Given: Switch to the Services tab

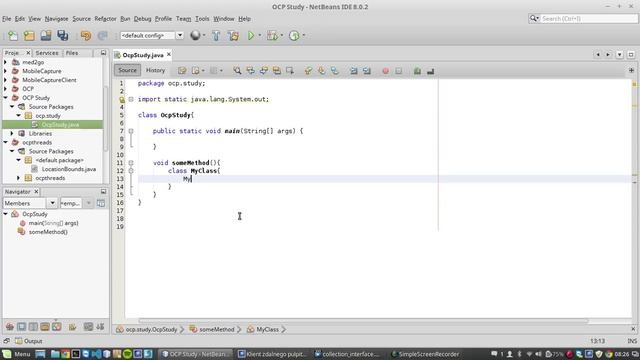Looking at the screenshot, I should tap(47, 53).
